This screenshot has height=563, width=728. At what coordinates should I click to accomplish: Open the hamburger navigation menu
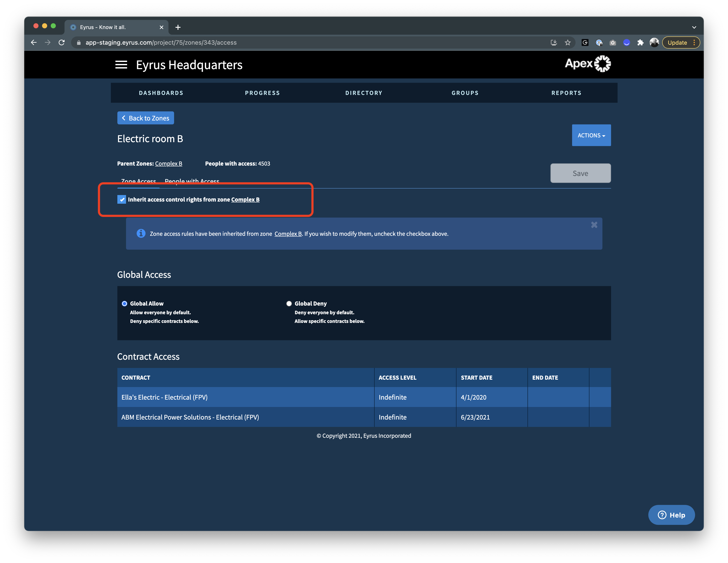(x=121, y=65)
